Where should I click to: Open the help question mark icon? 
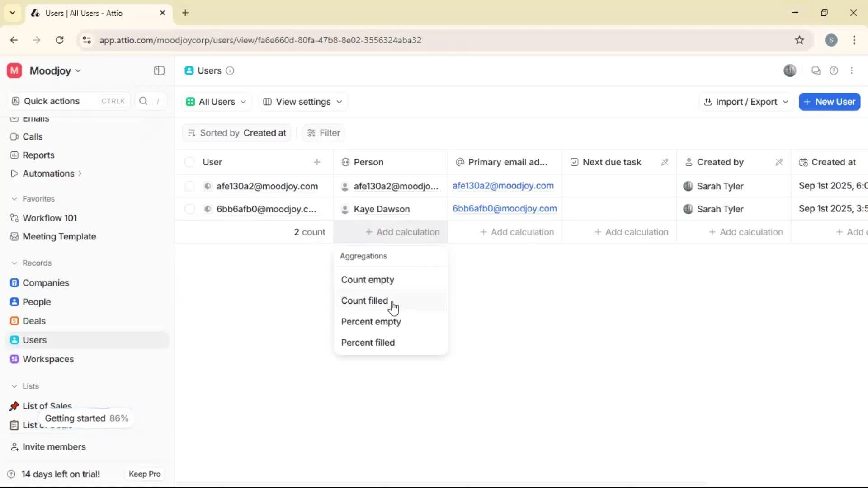pyautogui.click(x=834, y=70)
